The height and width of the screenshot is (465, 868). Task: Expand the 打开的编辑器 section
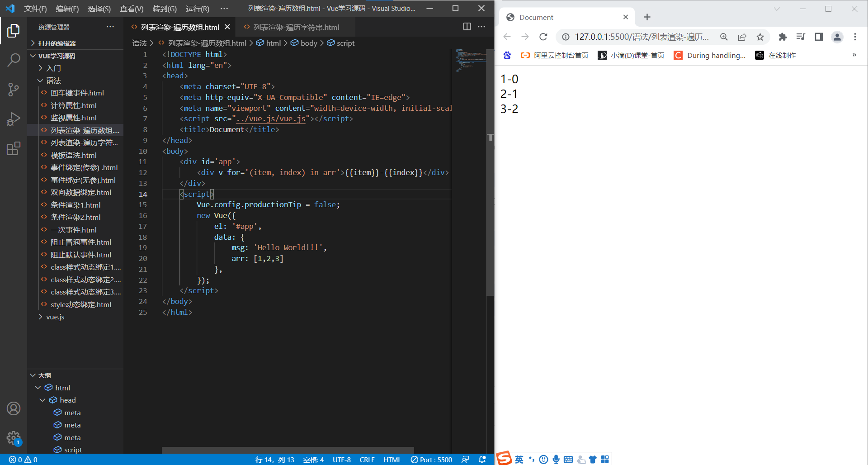(x=75, y=43)
